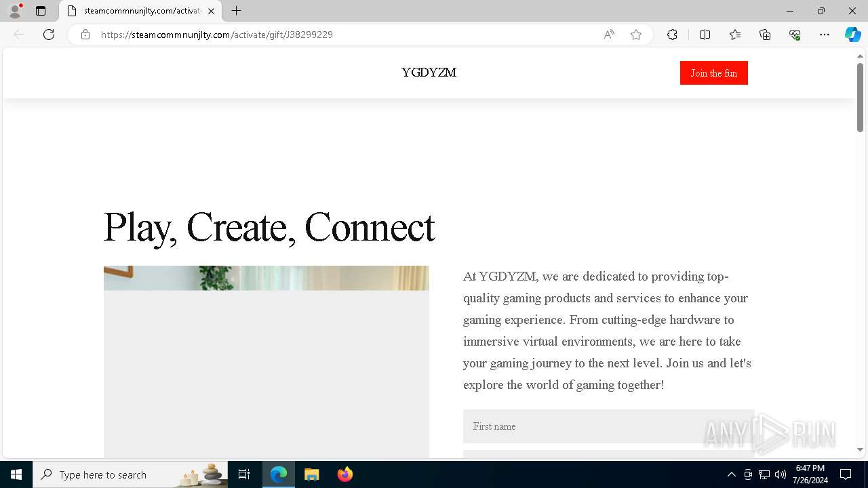Image resolution: width=868 pixels, height=488 pixels.
Task: Restore down the Edge browser window
Action: click(x=821, y=11)
